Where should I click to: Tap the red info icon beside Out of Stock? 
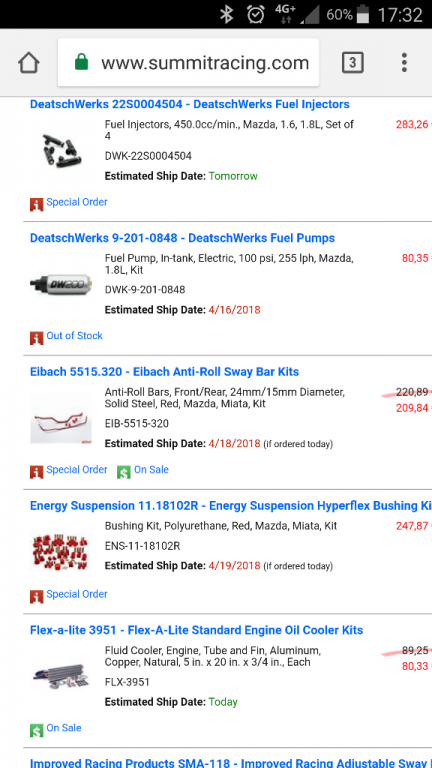pos(37,337)
